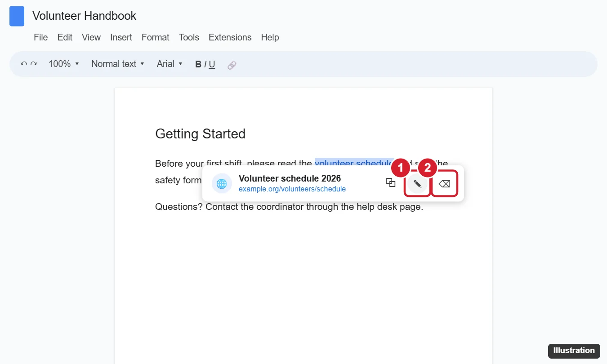Click the insert link icon in toolbar

pos(232,65)
